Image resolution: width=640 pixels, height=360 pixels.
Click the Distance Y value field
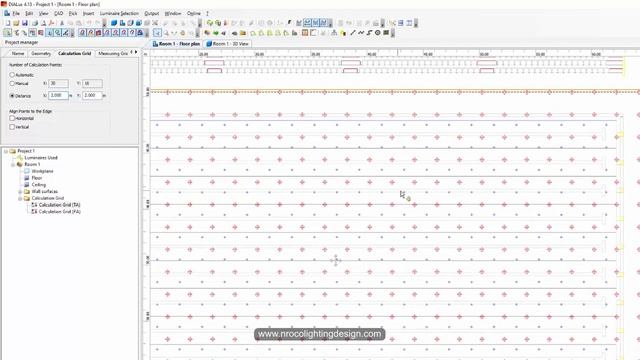[x=92, y=96]
